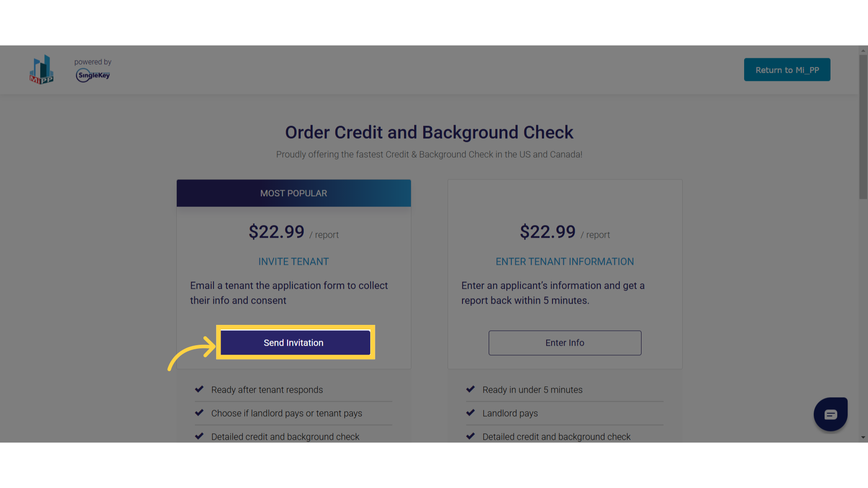Click the vertical scrollbar thumb
This screenshot has height=488, width=868.
[x=863, y=127]
